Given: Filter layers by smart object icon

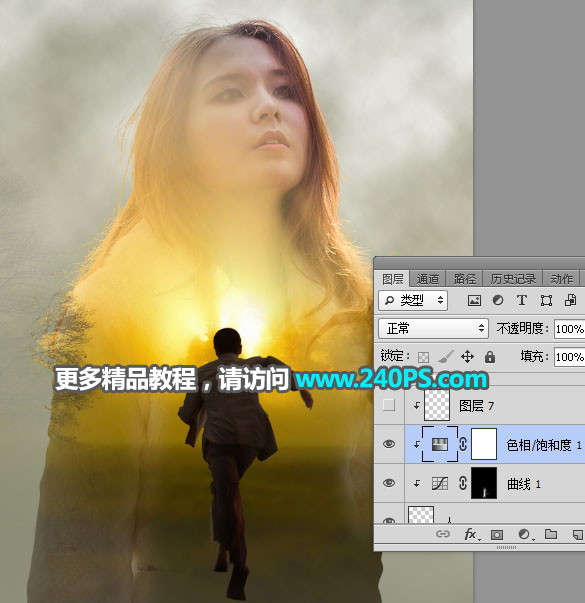Looking at the screenshot, I should (570, 300).
